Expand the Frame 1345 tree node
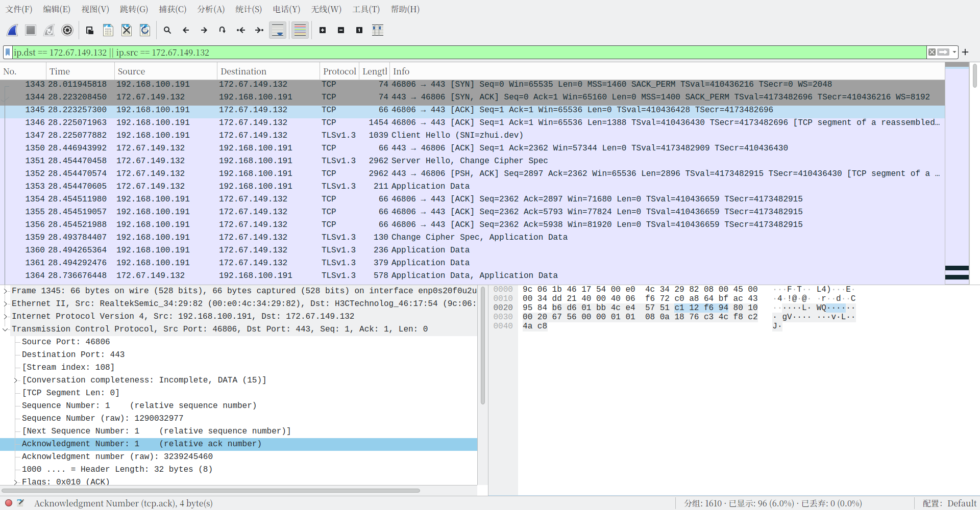This screenshot has height=510, width=980. pyautogui.click(x=6, y=291)
